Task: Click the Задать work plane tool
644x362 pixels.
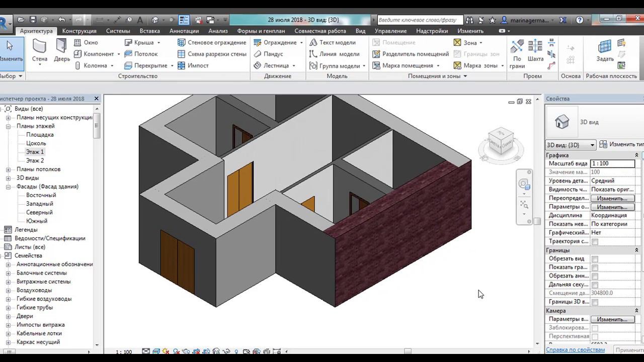Action: coord(605,51)
